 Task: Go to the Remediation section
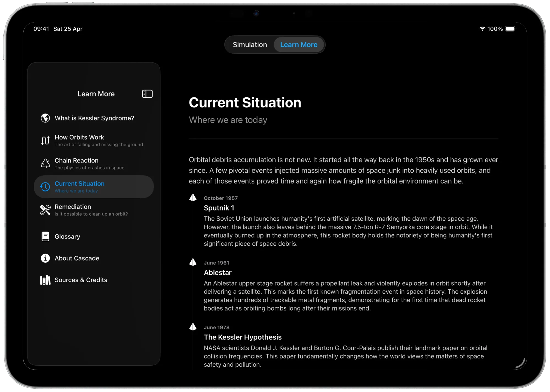coord(91,210)
